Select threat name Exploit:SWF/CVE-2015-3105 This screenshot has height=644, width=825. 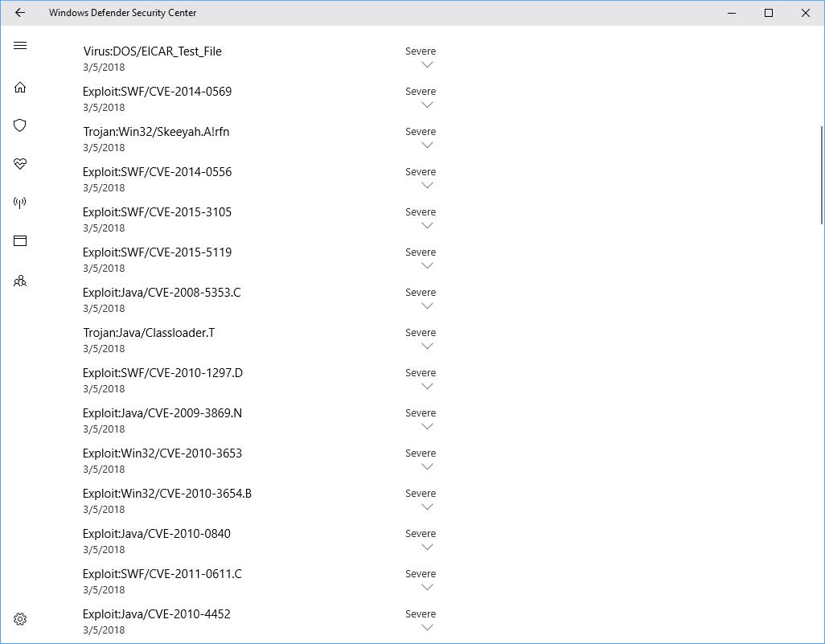point(157,212)
